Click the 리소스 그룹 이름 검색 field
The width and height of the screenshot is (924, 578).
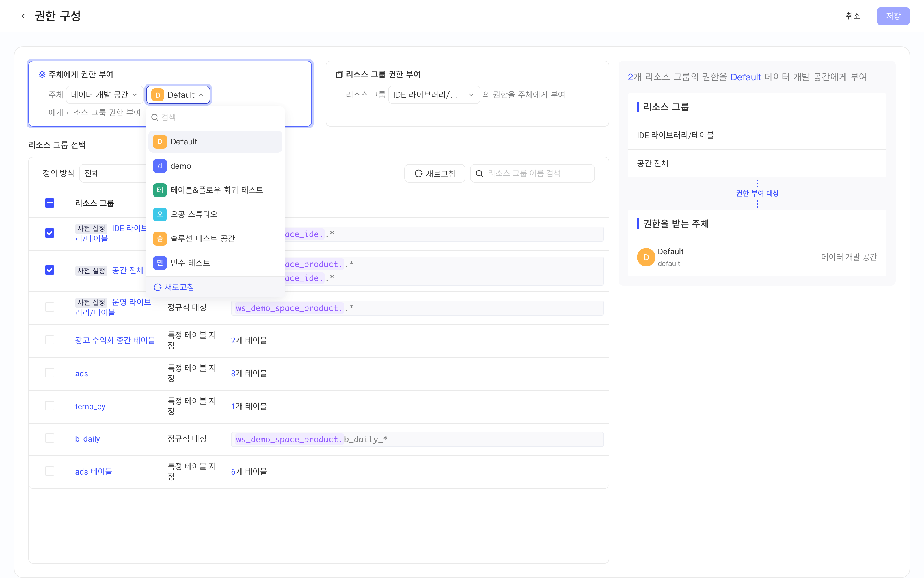click(x=532, y=174)
